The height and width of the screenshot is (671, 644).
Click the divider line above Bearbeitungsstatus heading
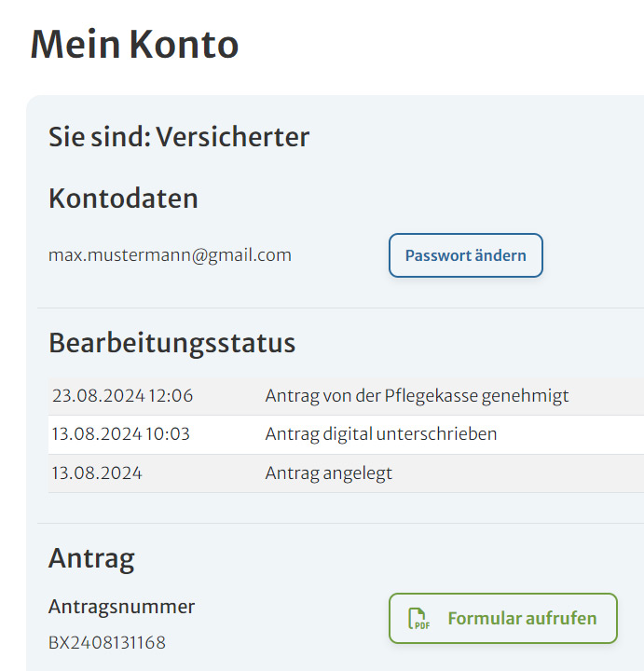(x=340, y=308)
